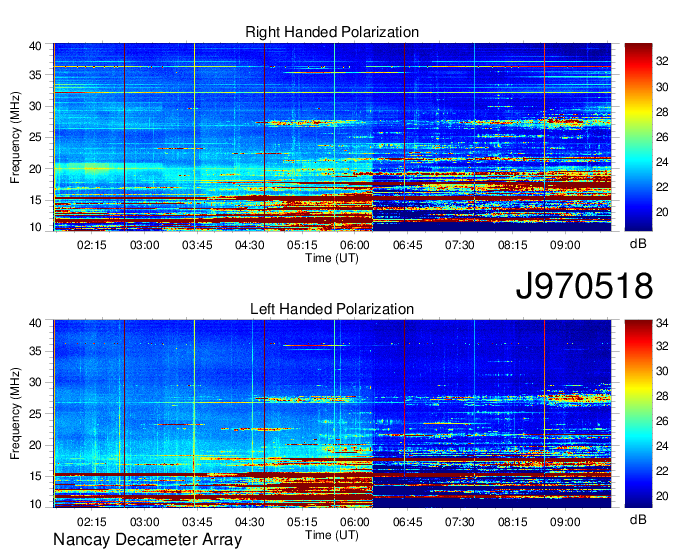Click the 06:45 time tick on Right Handed plot

pos(407,245)
